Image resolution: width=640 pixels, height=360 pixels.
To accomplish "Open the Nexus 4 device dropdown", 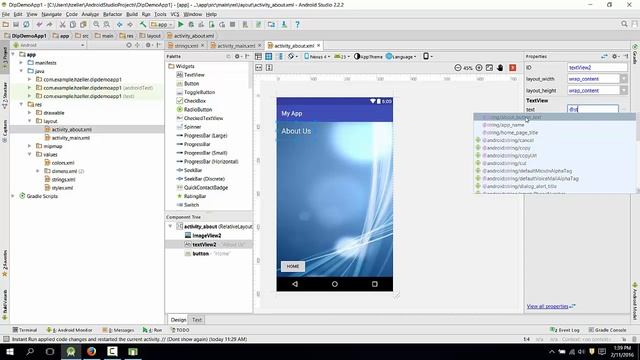I will click(317, 57).
